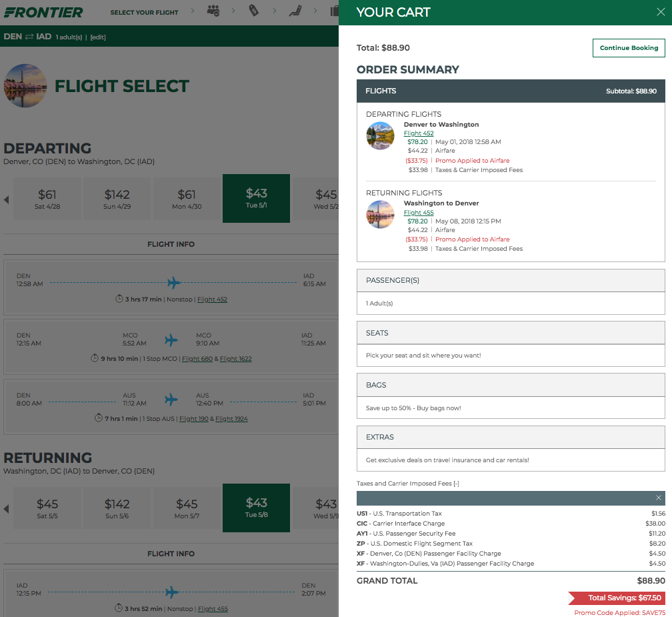Viewport: 672px width, 617px height.
Task: Click the GRAND TOTAL $88.90 row
Action: (x=511, y=581)
